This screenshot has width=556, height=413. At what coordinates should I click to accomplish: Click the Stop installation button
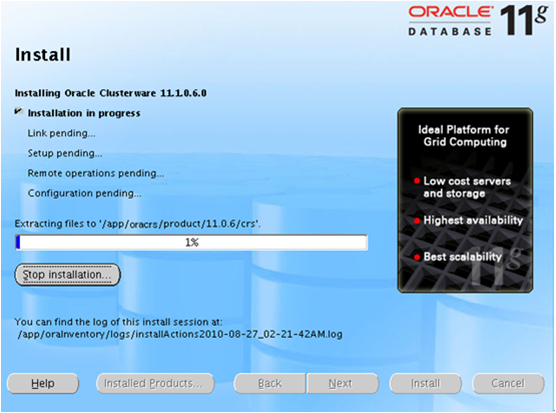pyautogui.click(x=67, y=275)
